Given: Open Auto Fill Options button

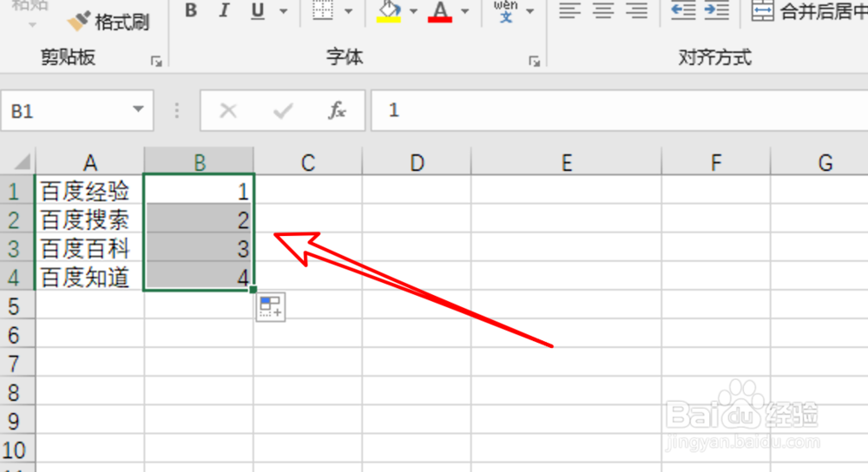Looking at the screenshot, I should coord(271,306).
